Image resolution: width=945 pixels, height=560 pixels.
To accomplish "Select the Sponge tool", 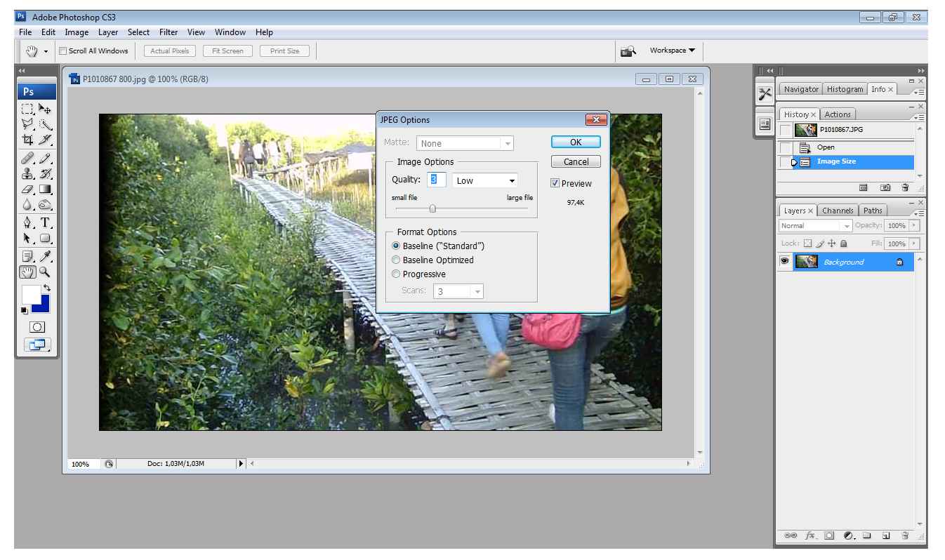I will click(44, 205).
